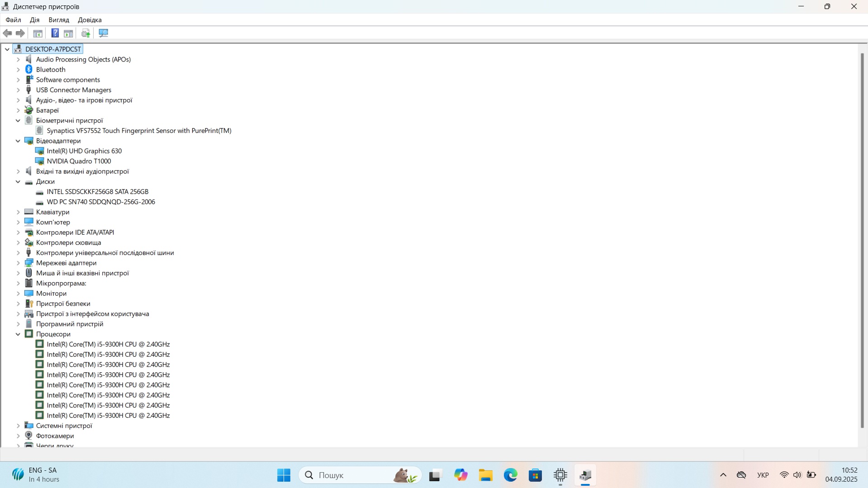Open Microsoft Store from the taskbar

536,475
